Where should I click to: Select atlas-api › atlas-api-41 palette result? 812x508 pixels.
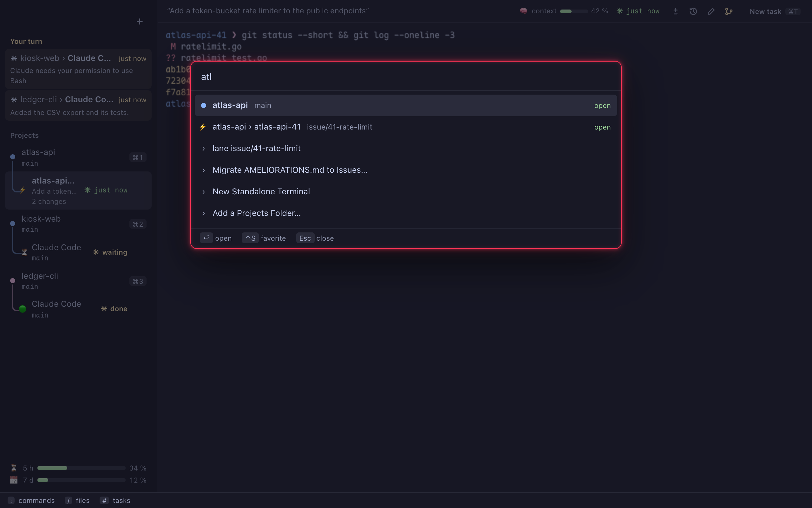(x=406, y=127)
